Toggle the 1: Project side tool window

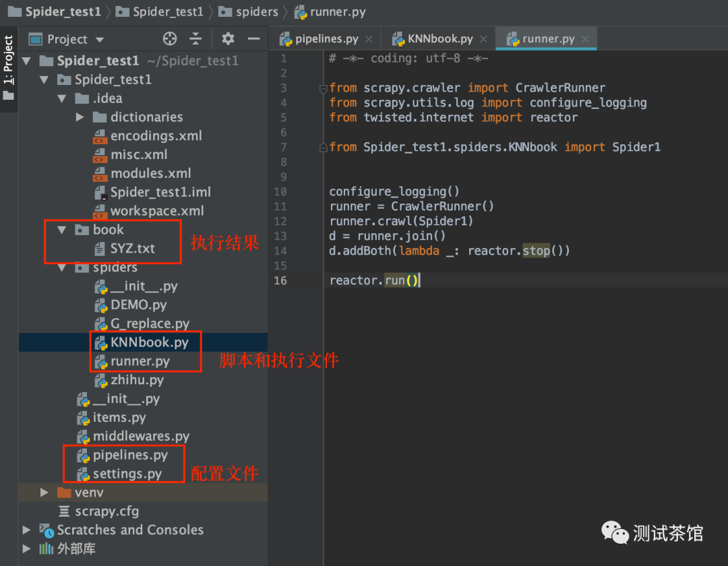tap(8, 61)
